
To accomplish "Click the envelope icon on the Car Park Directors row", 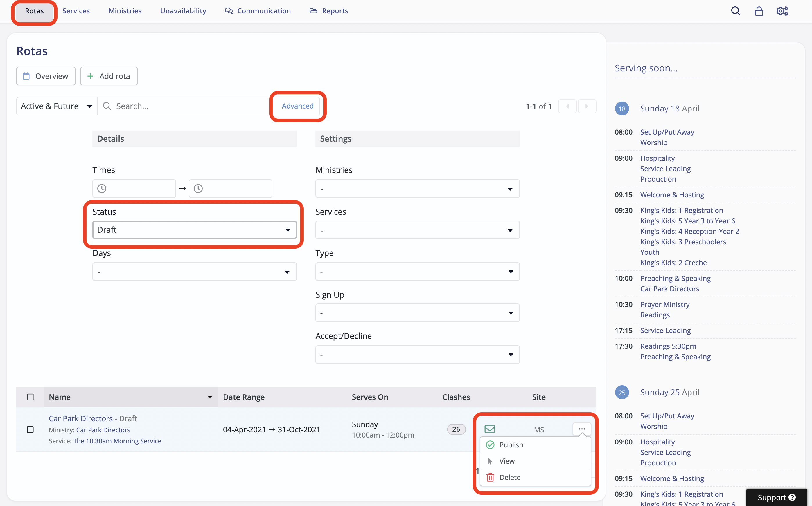I will tap(490, 429).
